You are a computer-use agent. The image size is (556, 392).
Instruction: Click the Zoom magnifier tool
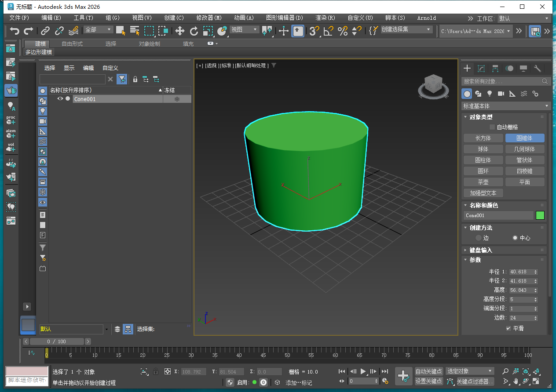(x=505, y=371)
